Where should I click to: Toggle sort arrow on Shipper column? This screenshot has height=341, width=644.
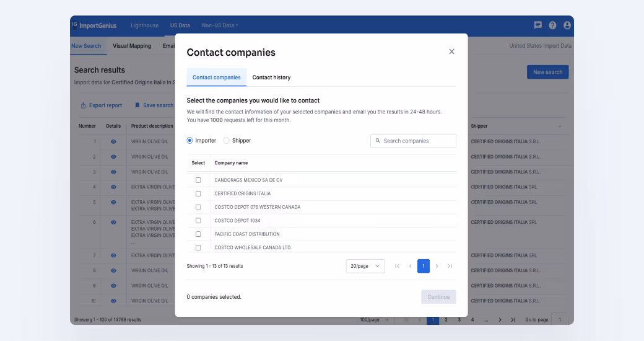click(559, 126)
